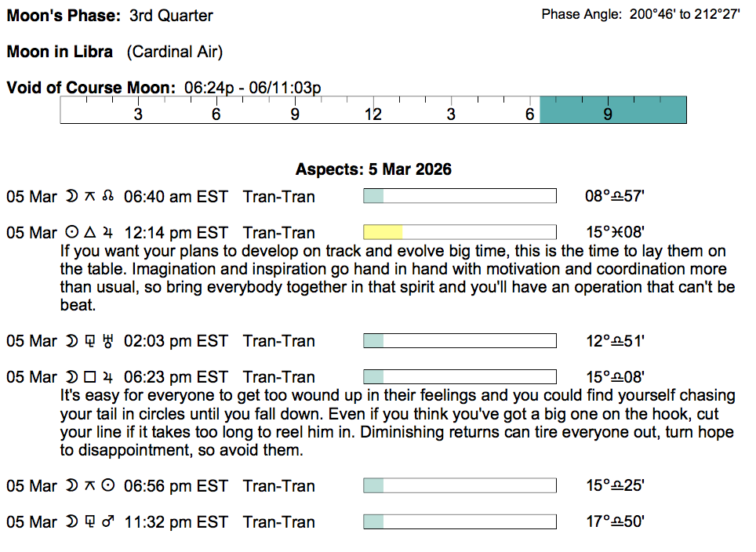Select the Sun glyph in the 06:56 pm aspect

108,486
